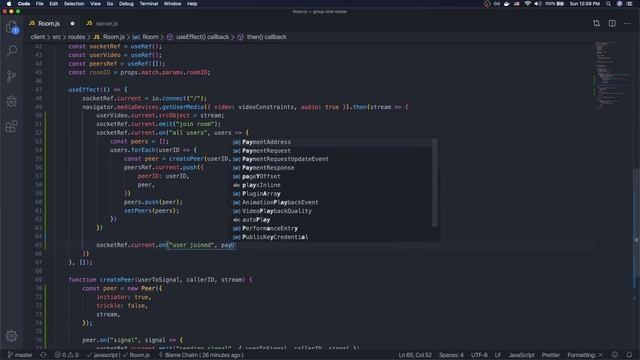Open the Explorer view in activity bar
This screenshot has height=360, width=640.
click(11, 27)
